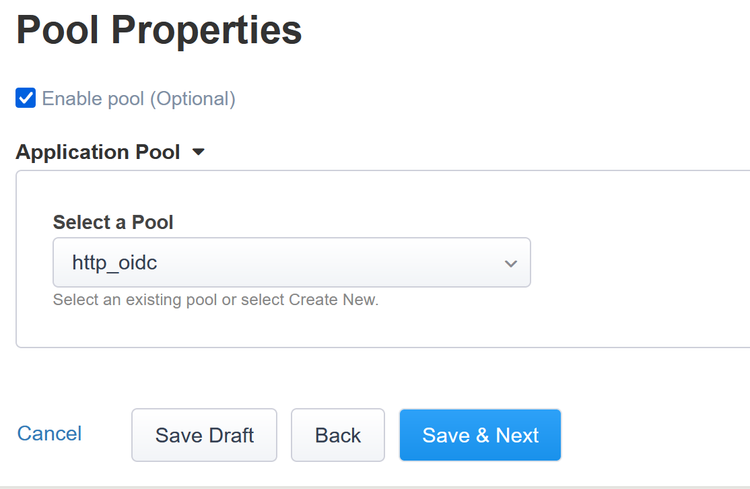Click the chevron arrow in the pool dropdown

511,264
